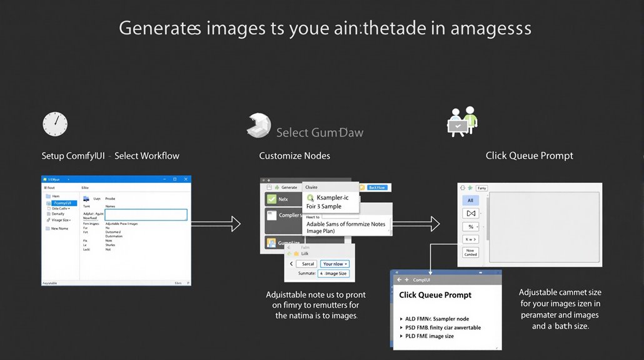Click the Sarcal button
644x360 pixels.
tap(308, 264)
